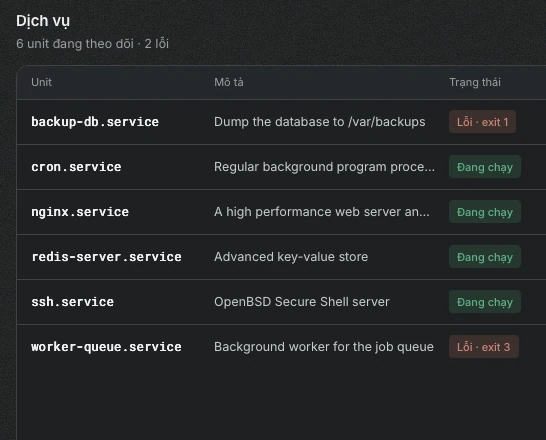Click the 'Đang chạy' badge for nginx.service
Screen dimensions: 546x440
[485, 212]
